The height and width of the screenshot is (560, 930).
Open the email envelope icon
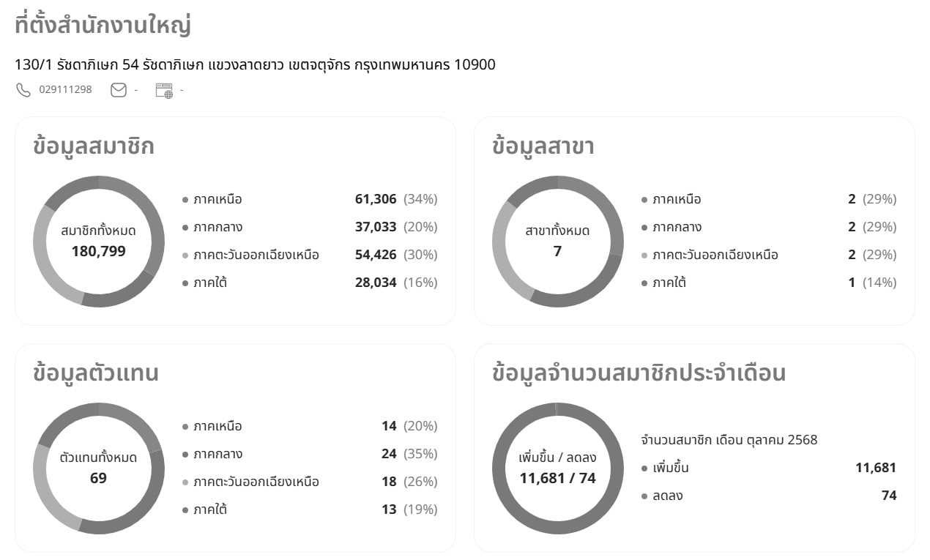(x=117, y=89)
